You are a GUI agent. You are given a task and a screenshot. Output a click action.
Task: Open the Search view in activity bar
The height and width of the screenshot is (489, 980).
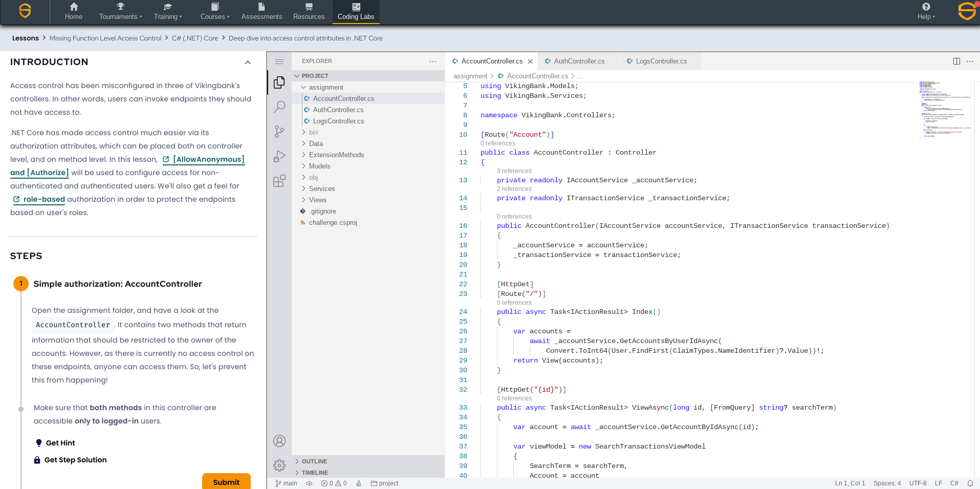279,107
